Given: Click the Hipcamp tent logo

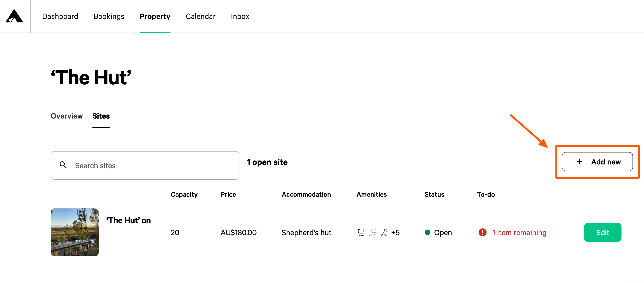Looking at the screenshot, I should 14,16.
